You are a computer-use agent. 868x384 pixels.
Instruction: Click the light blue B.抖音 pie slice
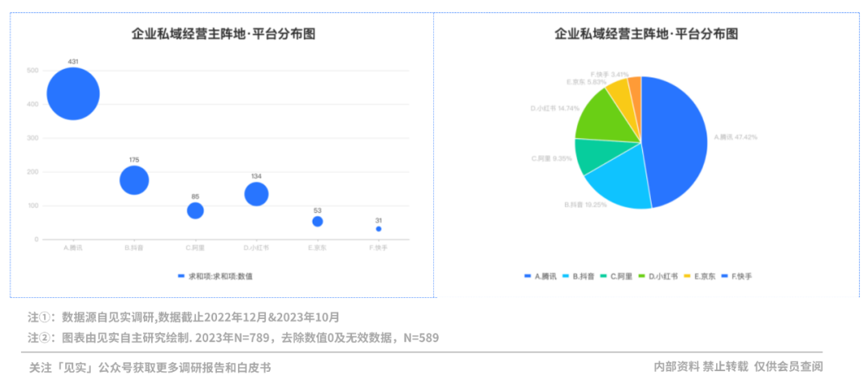(617, 181)
